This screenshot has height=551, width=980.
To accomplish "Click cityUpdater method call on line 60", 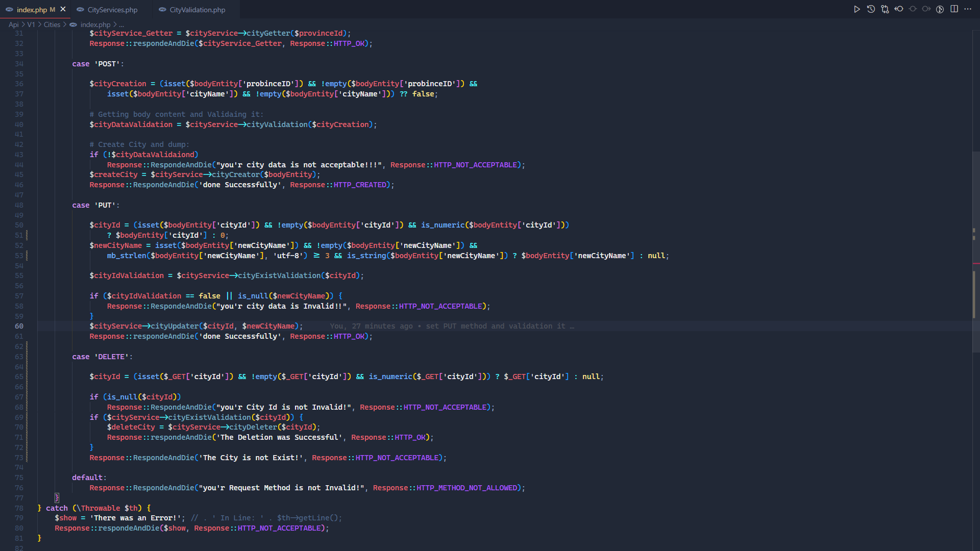I will point(175,327).
